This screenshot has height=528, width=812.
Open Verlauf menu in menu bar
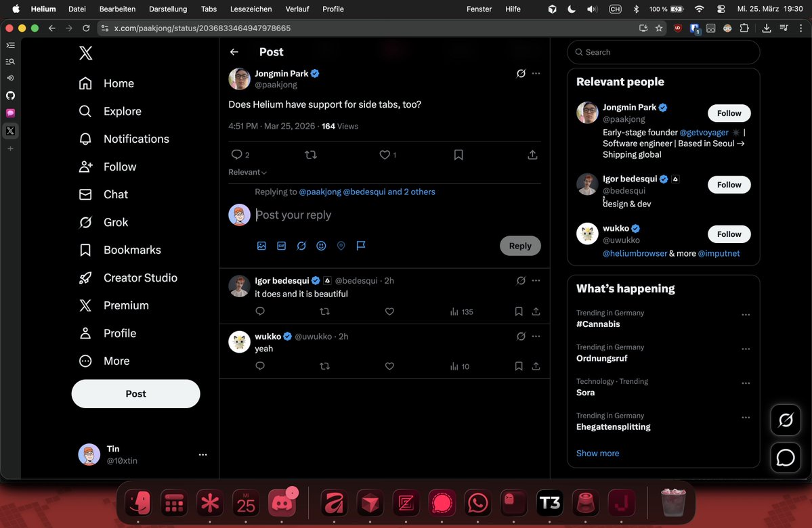click(297, 9)
